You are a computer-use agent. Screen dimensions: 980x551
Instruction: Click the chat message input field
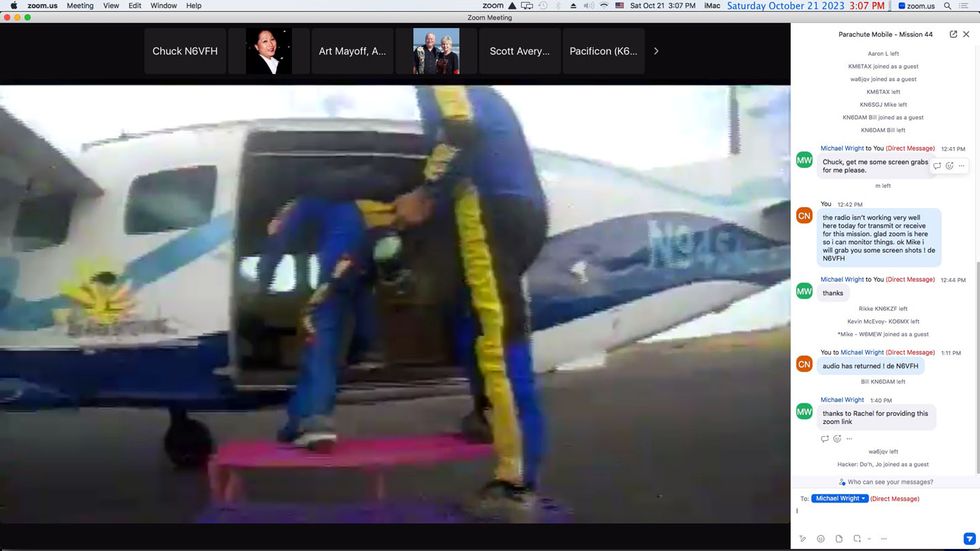tap(881, 514)
